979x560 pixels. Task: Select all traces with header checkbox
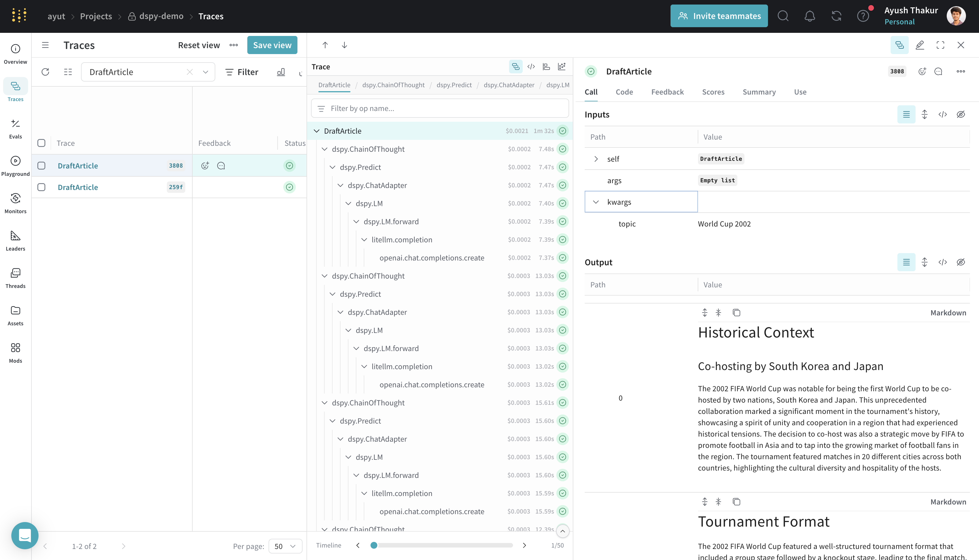[x=41, y=143]
